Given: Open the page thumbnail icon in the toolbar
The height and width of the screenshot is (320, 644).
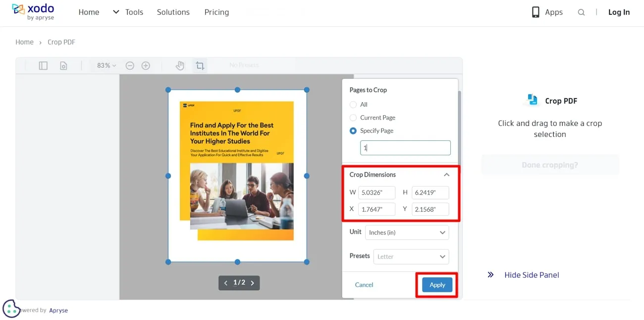Looking at the screenshot, I should click(x=63, y=65).
